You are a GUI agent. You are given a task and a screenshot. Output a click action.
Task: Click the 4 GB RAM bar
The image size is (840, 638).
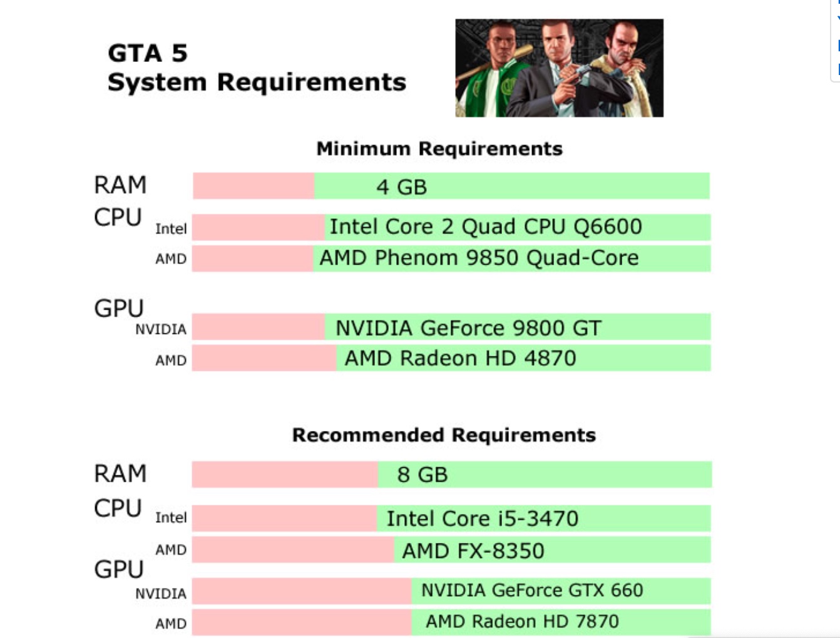(451, 186)
